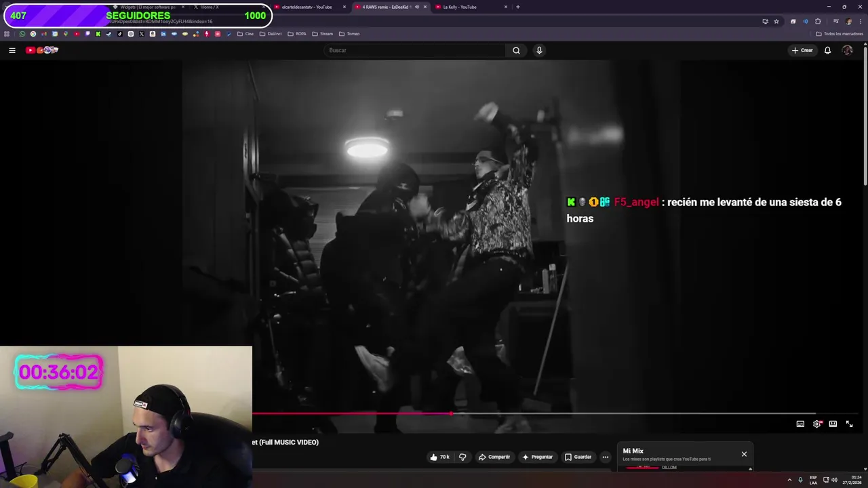Bookmark this page with the star icon

click(x=776, y=21)
